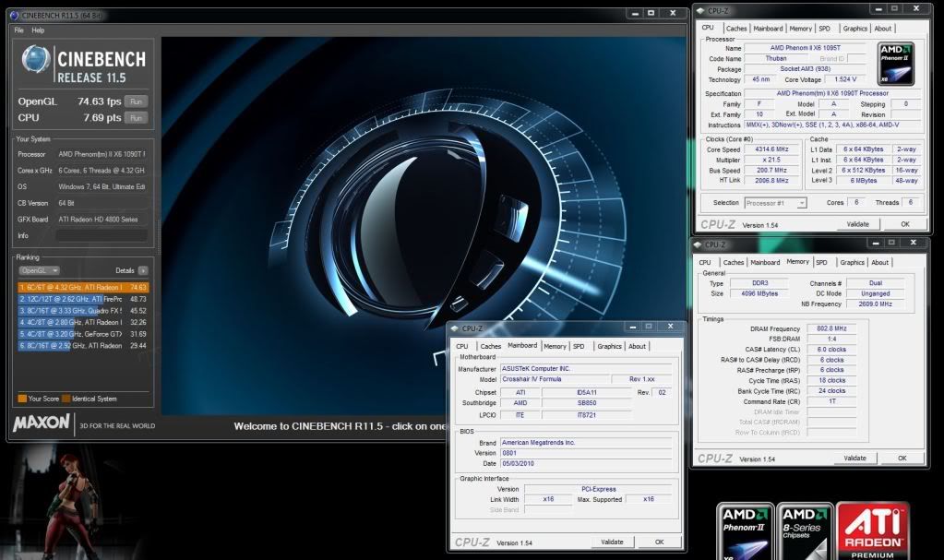Viewport: 944px width, 560px height.
Task: Switch to Graphics tab in top CPU-Z window
Action: pyautogui.click(x=854, y=29)
